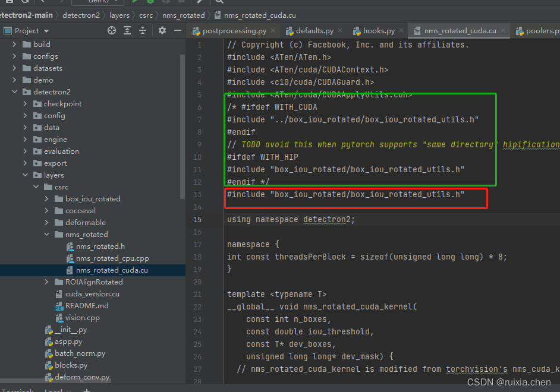This screenshot has width=560, height=392.
Task: Expand the configs folder
Action: [x=14, y=56]
